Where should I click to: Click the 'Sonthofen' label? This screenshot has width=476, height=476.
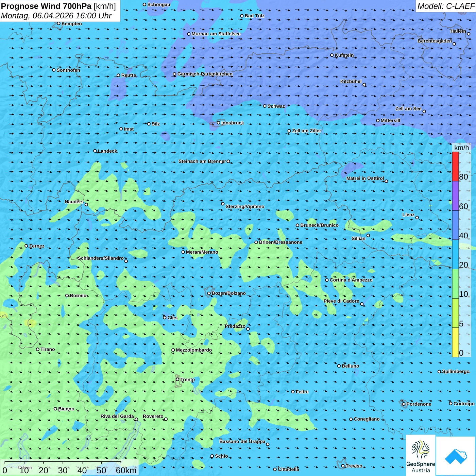tap(68, 70)
